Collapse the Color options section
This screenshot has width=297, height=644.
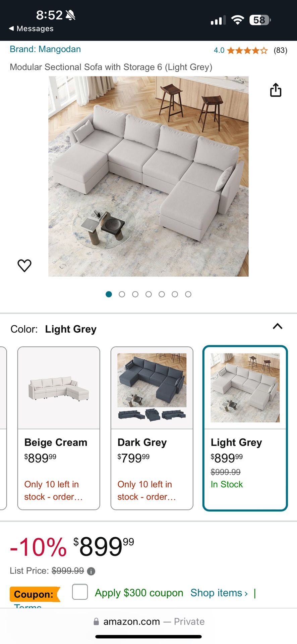click(x=278, y=326)
